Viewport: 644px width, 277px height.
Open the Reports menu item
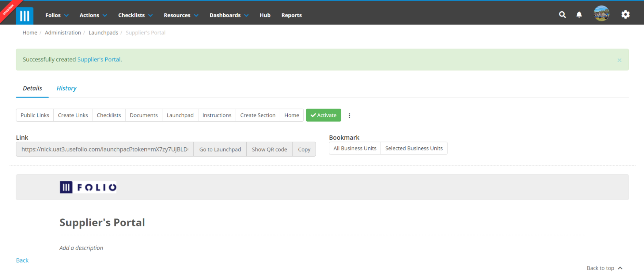[x=292, y=15]
